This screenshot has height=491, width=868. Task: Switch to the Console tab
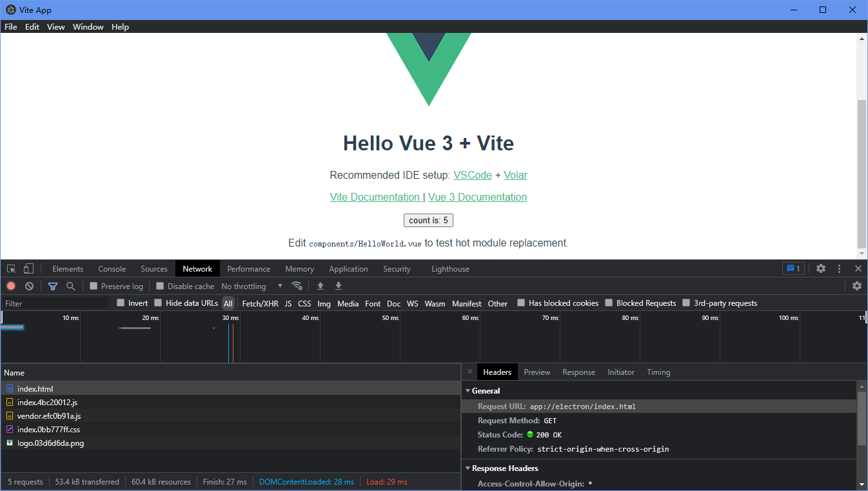pos(112,268)
